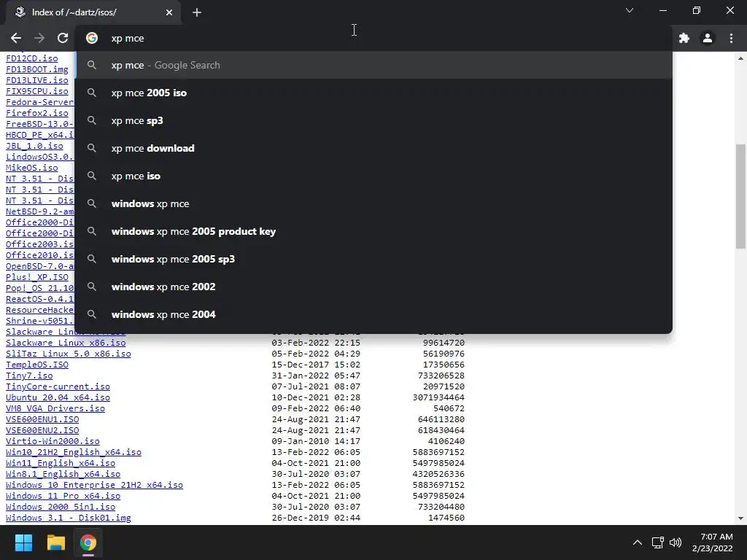
Task: Click the address bar text 'xp mce'
Action: tap(128, 38)
